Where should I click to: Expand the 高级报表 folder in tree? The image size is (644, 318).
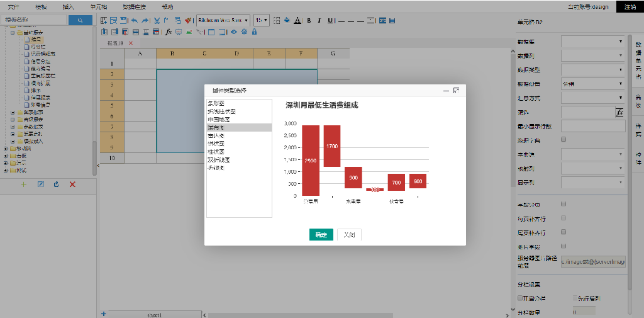tap(13, 119)
